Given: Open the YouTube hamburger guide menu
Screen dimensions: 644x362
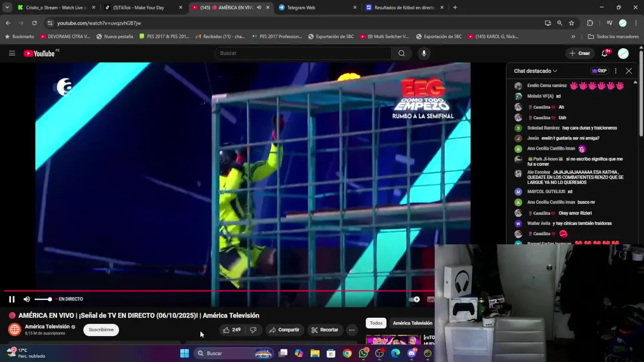Looking at the screenshot, I should (x=12, y=53).
